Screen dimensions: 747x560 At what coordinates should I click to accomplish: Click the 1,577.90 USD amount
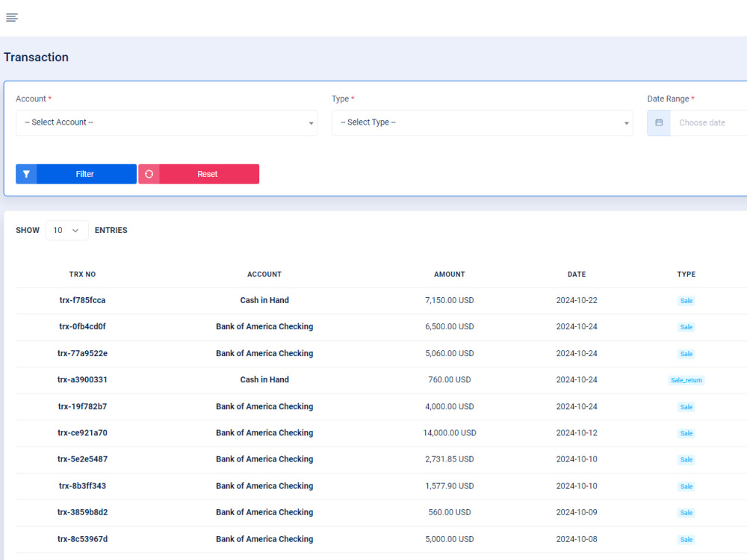tap(449, 486)
